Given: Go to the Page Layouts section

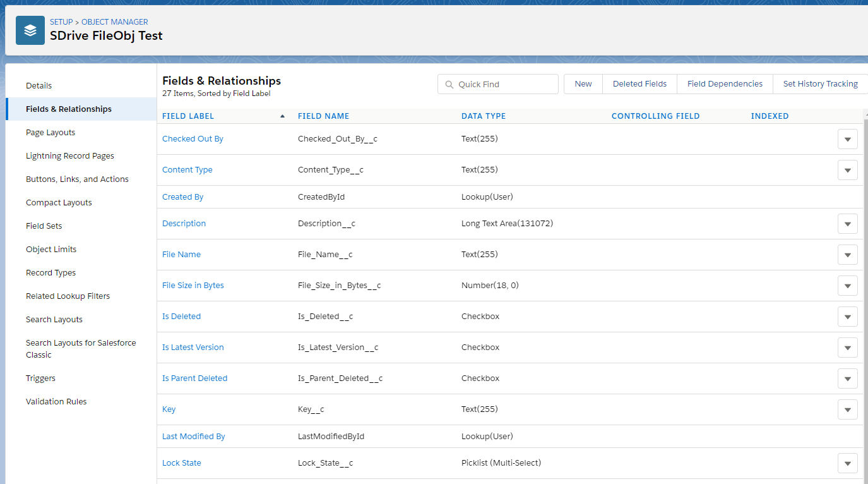Looking at the screenshot, I should 51,133.
